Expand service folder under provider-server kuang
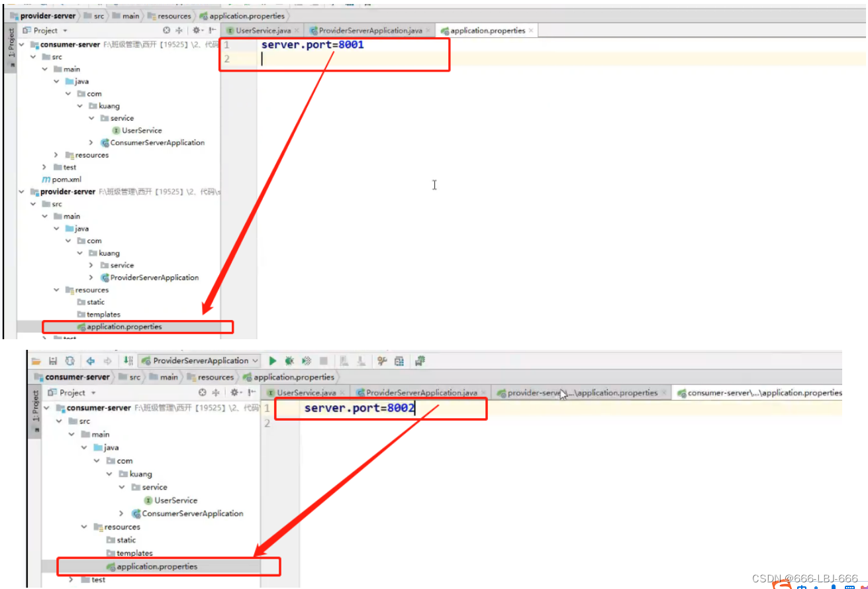The height and width of the screenshot is (589, 868). coord(91,265)
